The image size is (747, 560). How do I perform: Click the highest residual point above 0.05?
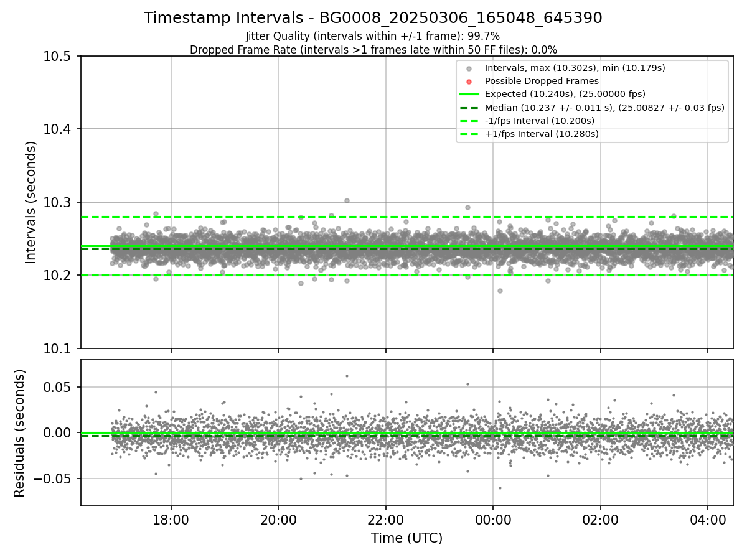coord(347,376)
